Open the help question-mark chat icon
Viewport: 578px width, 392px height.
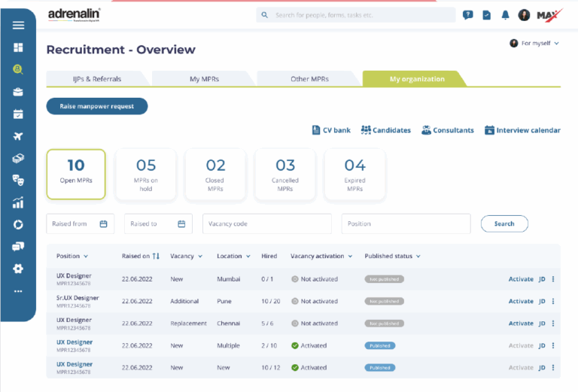click(x=467, y=15)
